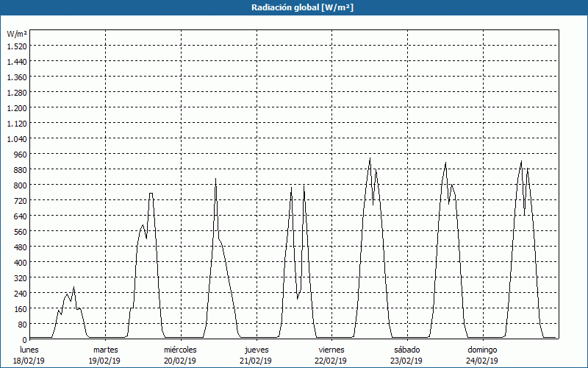Select the 720 y-axis value

[20, 200]
